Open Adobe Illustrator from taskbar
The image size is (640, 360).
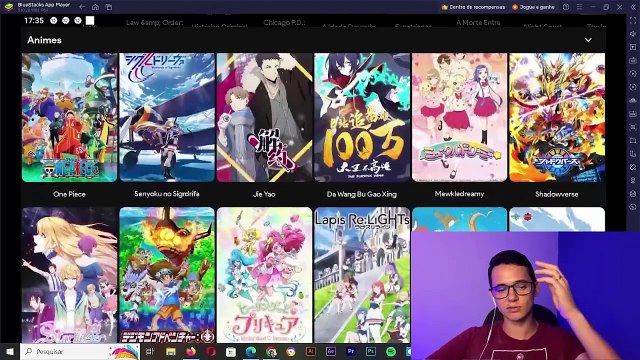click(311, 351)
